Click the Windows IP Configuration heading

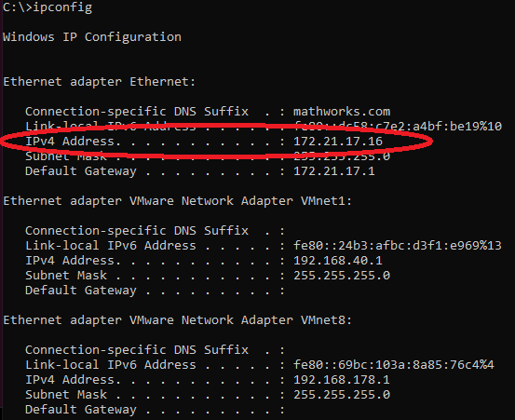tap(92, 36)
